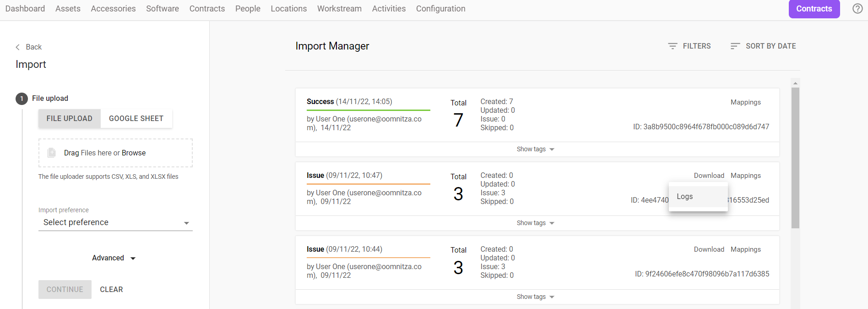Open the Workstream menu item
The height and width of the screenshot is (309, 868).
339,9
